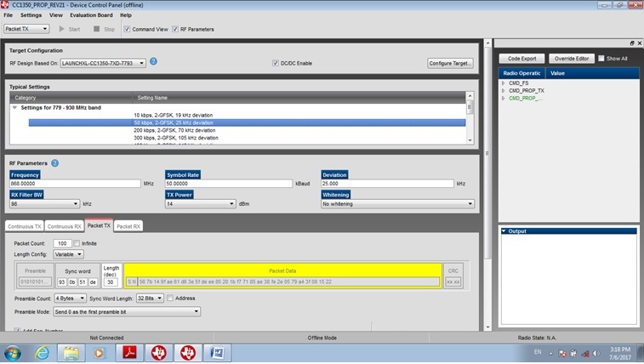Click volume speaker tray icon
644x364 pixels.
pyautogui.click(x=596, y=353)
